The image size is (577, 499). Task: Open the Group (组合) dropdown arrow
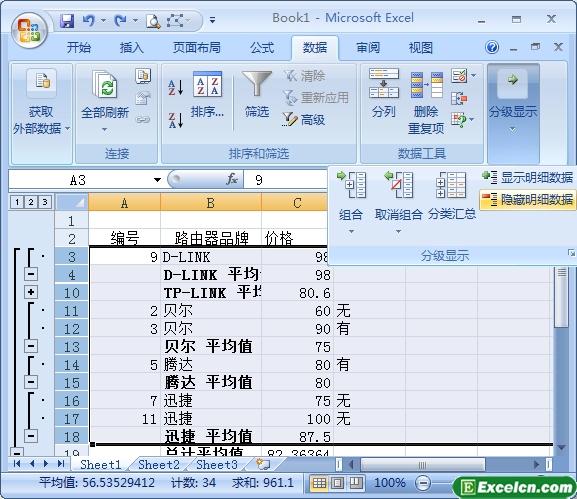pyautogui.click(x=351, y=231)
